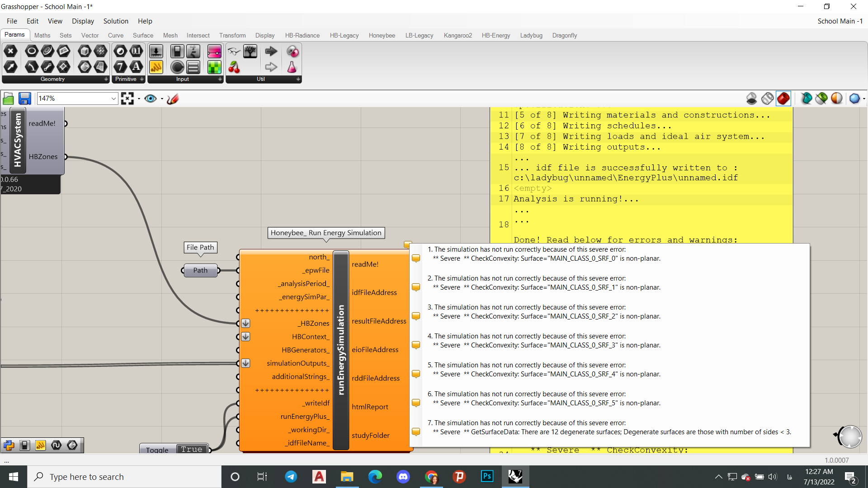Image resolution: width=868 pixels, height=488 pixels.
Task: Toggle the named views eye icon
Action: tap(150, 99)
